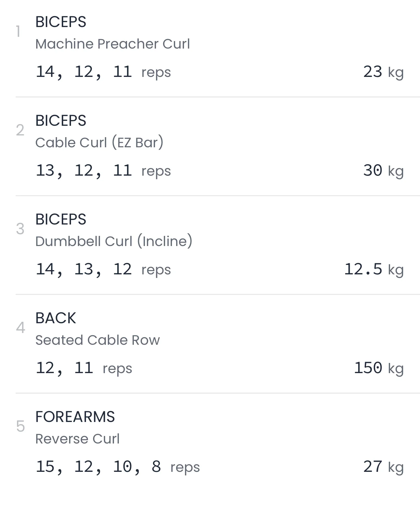Open the Seated Cable Row exercise

click(x=97, y=340)
